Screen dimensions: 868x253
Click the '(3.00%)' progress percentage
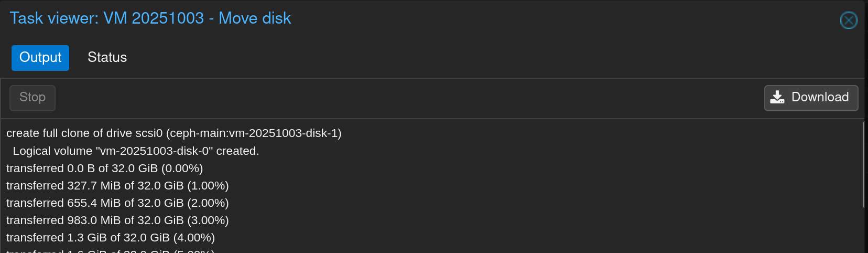tap(208, 220)
